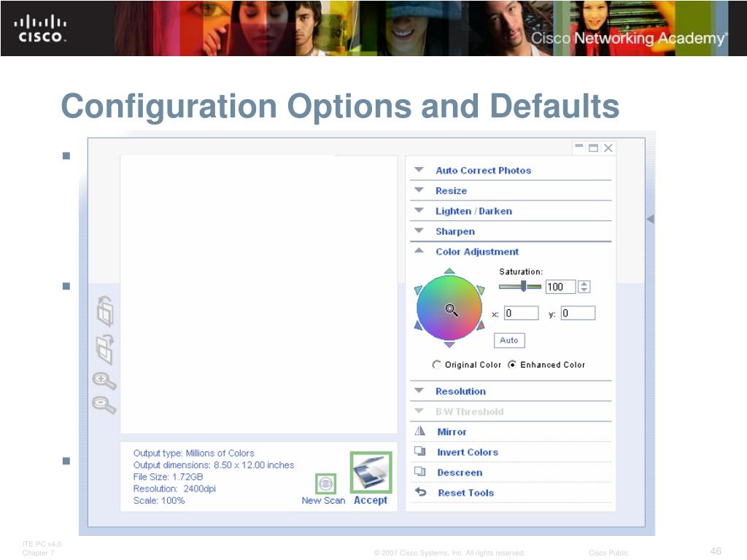Click the Saturation slider handle

[524, 286]
